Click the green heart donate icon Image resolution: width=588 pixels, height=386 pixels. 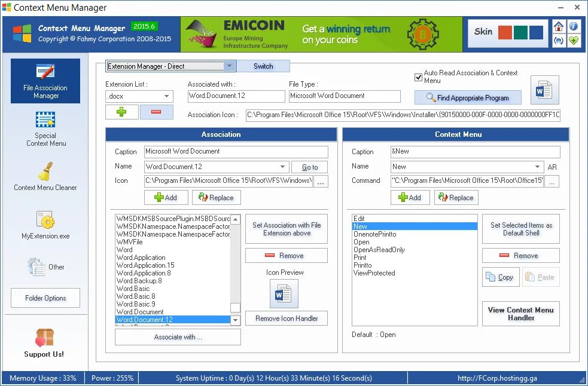pos(574,41)
